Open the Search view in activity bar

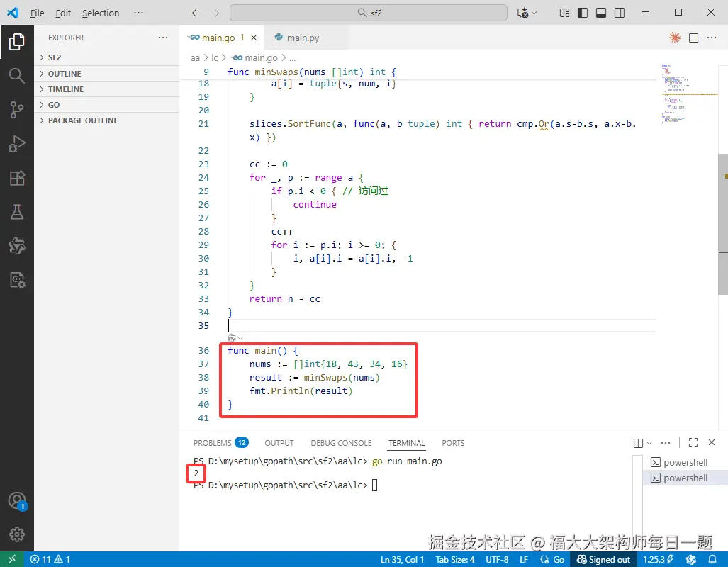pos(17,76)
